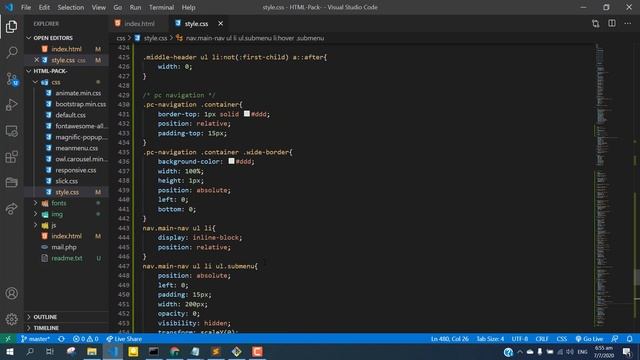This screenshot has height=360, width=640.
Task: Open the notifications bell
Action: pos(630,339)
